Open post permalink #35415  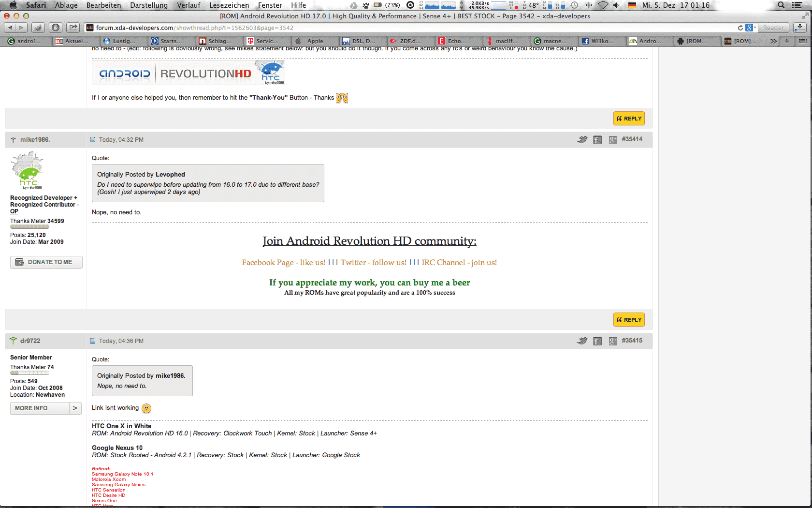coord(632,341)
